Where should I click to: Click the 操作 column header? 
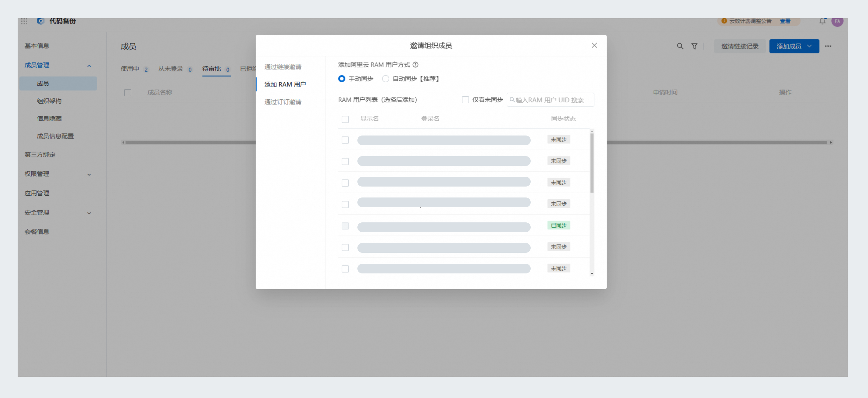click(x=785, y=92)
